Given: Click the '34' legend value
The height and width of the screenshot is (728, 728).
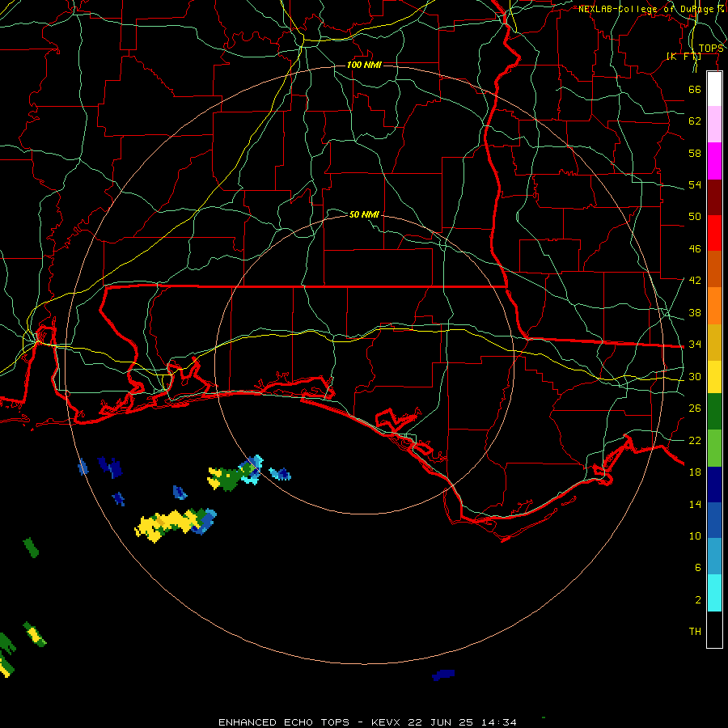Looking at the screenshot, I should click(695, 345).
